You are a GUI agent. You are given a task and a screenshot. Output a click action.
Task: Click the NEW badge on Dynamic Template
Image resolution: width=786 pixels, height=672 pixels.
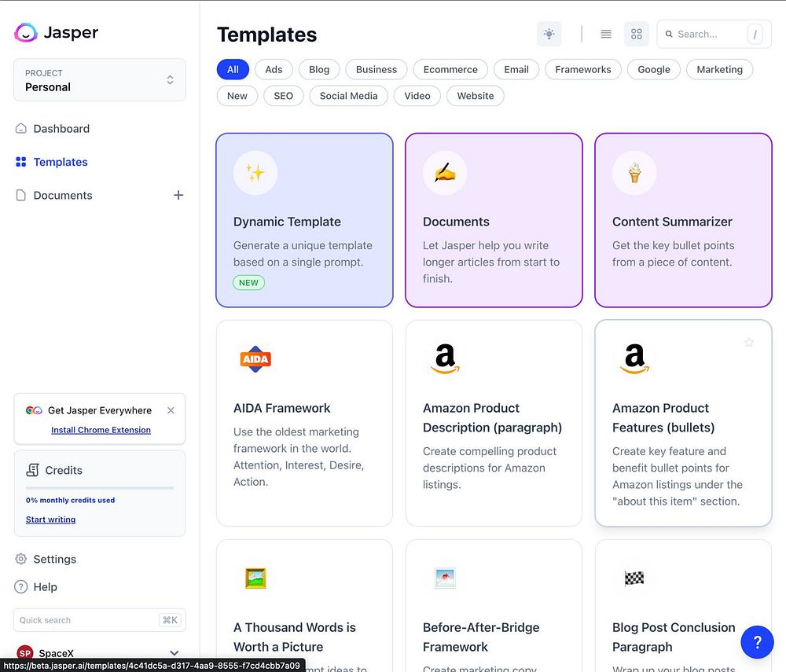pyautogui.click(x=248, y=283)
